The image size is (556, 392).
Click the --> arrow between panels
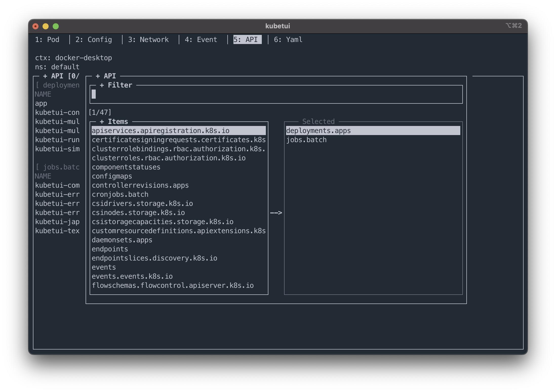click(276, 213)
